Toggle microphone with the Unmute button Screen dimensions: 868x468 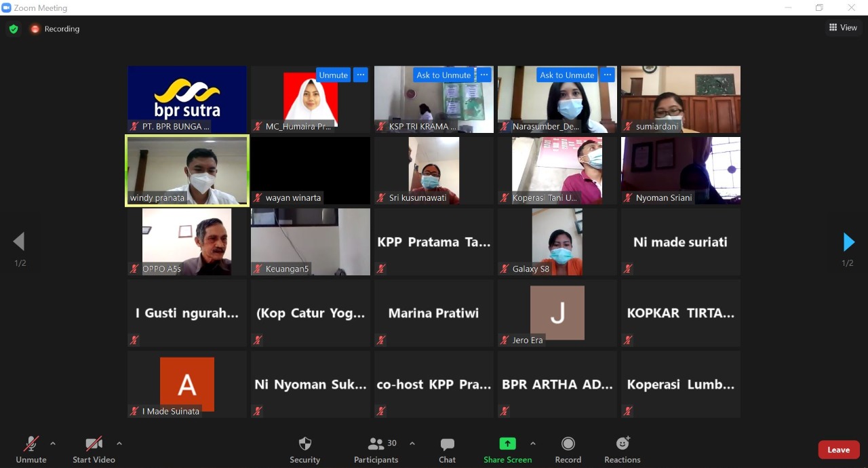click(31, 444)
